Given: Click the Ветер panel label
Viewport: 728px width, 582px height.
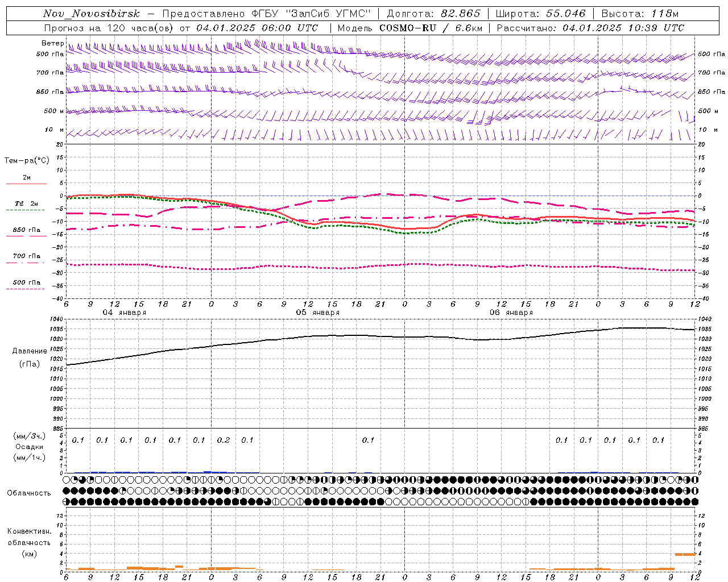Looking at the screenshot, I should pos(53,43).
